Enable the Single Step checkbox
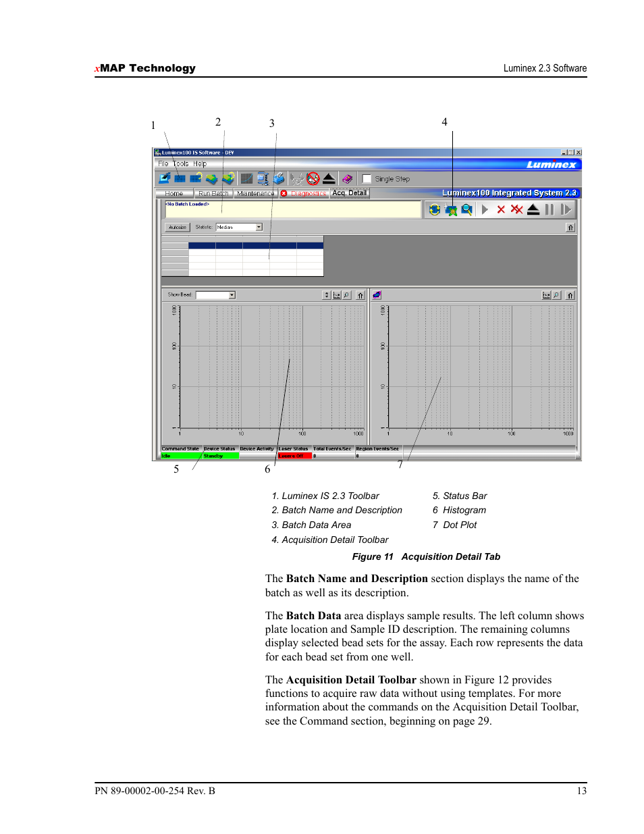The image size is (644, 834). (x=367, y=179)
